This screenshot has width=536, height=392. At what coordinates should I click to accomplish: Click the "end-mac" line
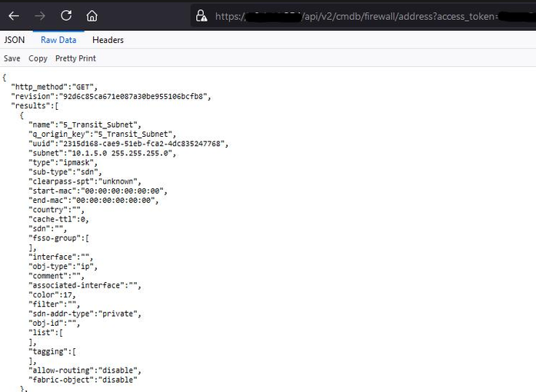94,201
